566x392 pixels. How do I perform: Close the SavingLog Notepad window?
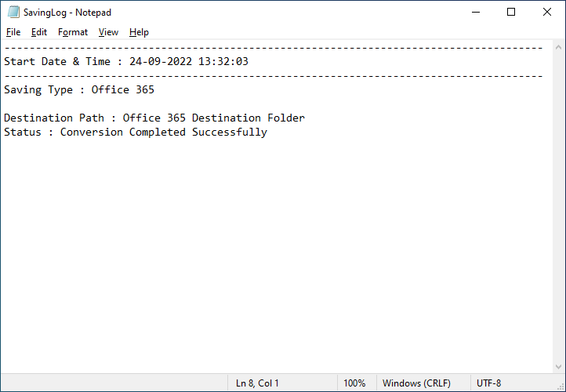(x=547, y=12)
